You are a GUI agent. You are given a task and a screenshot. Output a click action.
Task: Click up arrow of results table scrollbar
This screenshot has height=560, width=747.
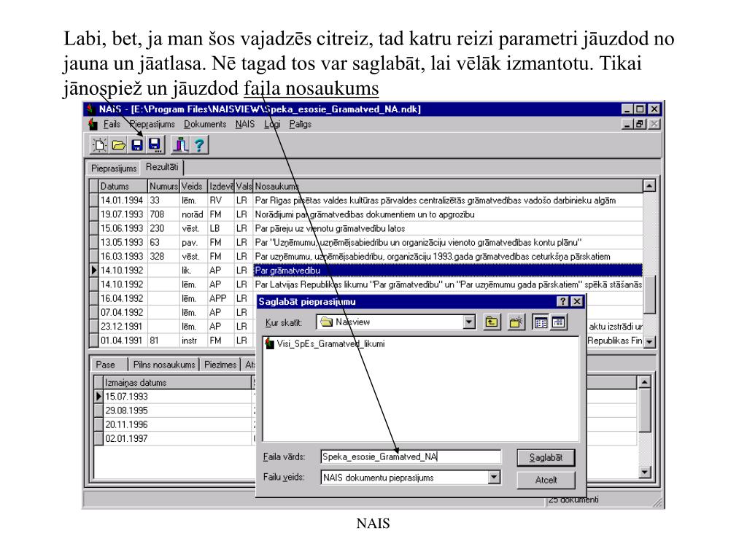click(649, 186)
